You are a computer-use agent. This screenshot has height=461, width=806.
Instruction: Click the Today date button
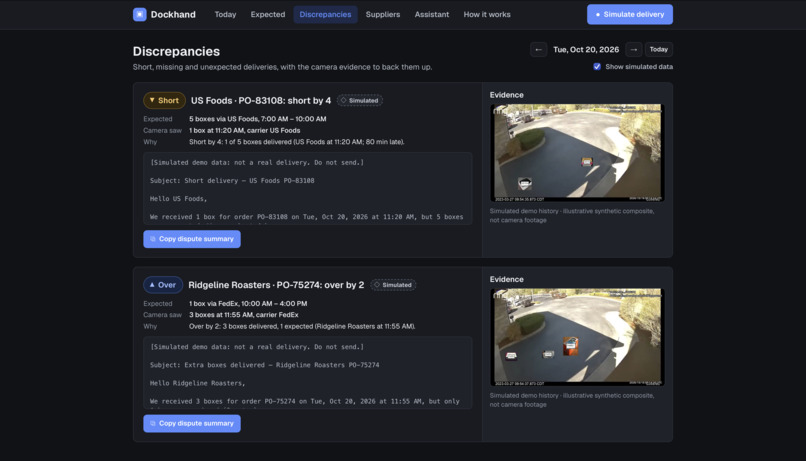point(658,49)
